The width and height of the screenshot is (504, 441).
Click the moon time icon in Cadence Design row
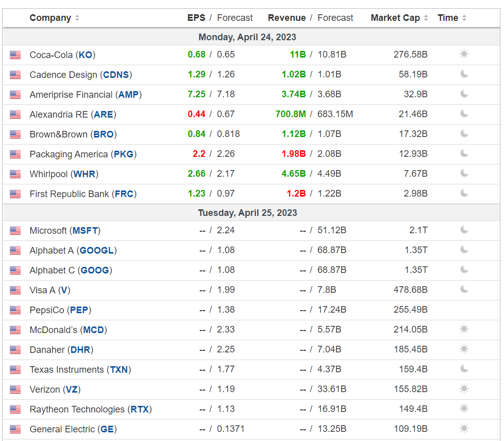pos(464,74)
